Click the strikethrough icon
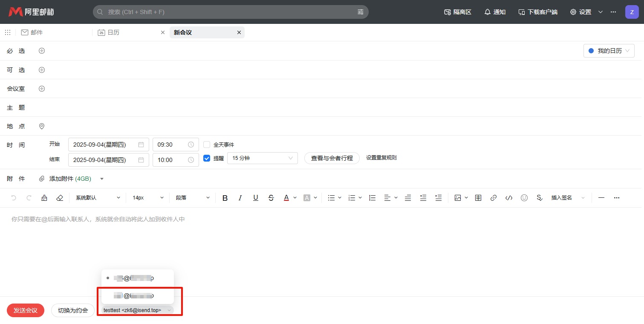This screenshot has height=324, width=644. pyautogui.click(x=271, y=198)
